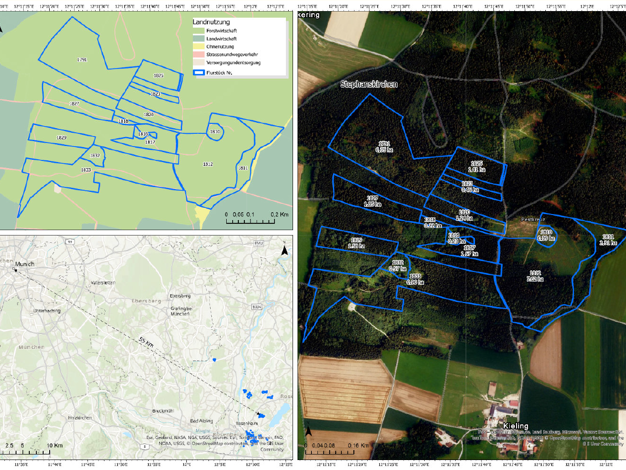The width and height of the screenshot is (626, 470).
Task: Click the Stephanskirchen label on satellite map
Action: click(368, 85)
